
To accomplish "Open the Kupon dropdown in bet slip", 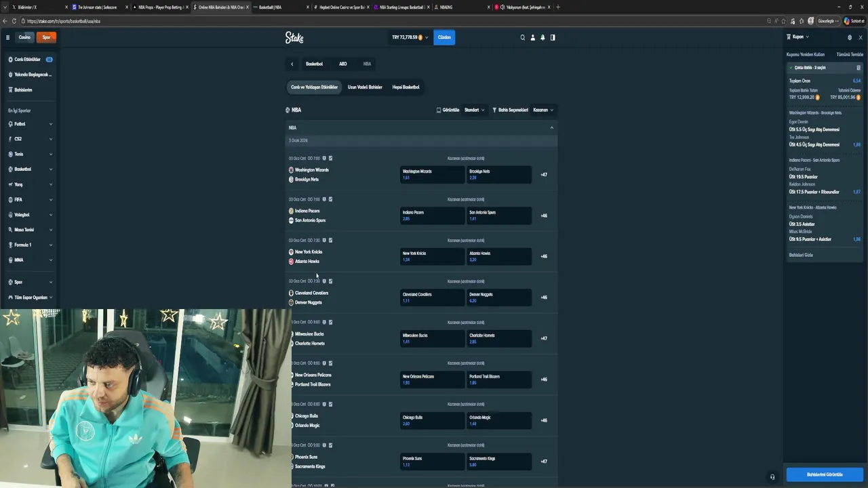I will 797,37.
